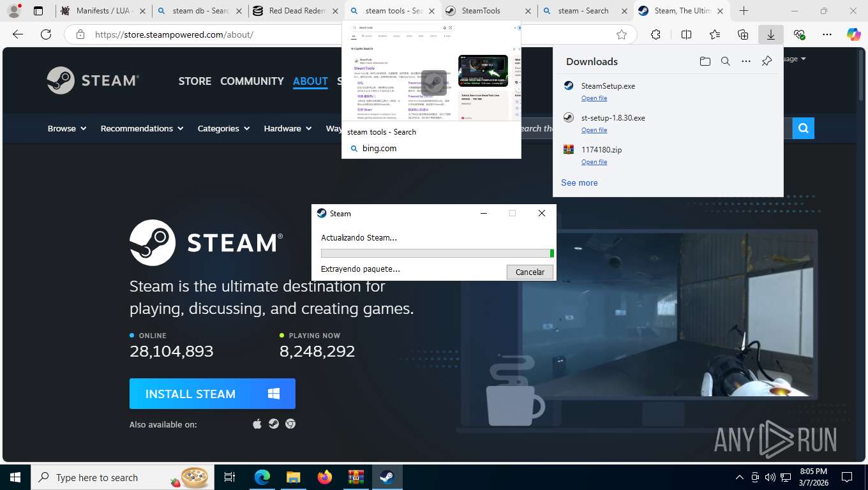This screenshot has width=868, height=490.
Task: Open File Explorer from the taskbar
Action: [293, 477]
